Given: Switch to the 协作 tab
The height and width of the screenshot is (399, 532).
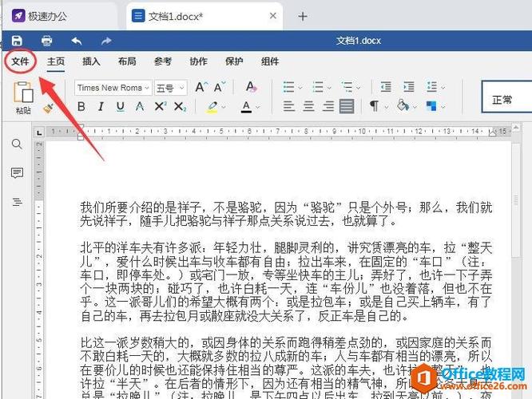Looking at the screenshot, I should tap(198, 61).
